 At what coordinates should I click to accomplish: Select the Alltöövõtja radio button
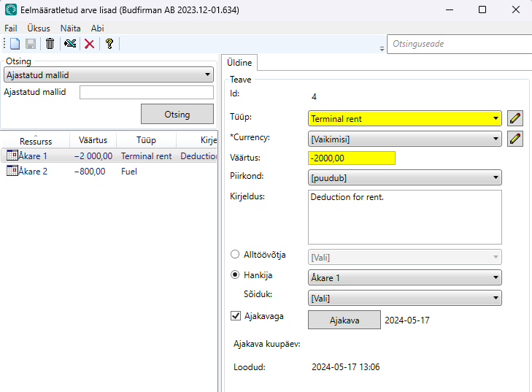pos(235,255)
